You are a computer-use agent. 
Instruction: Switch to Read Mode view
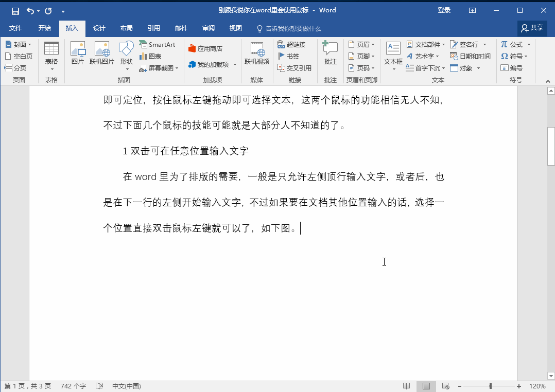407,386
